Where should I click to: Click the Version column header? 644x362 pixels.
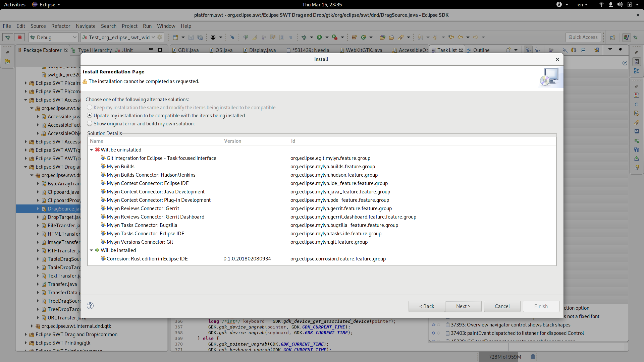255,141
